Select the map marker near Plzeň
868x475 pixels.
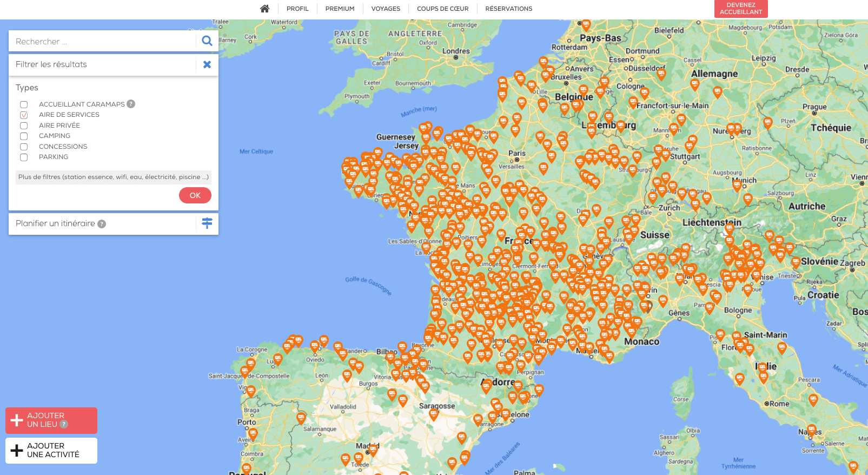point(768,123)
